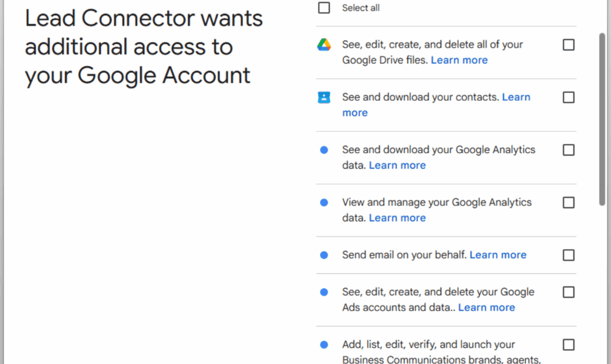Follow 'Learn more' link for Google Ads permission

point(486,307)
